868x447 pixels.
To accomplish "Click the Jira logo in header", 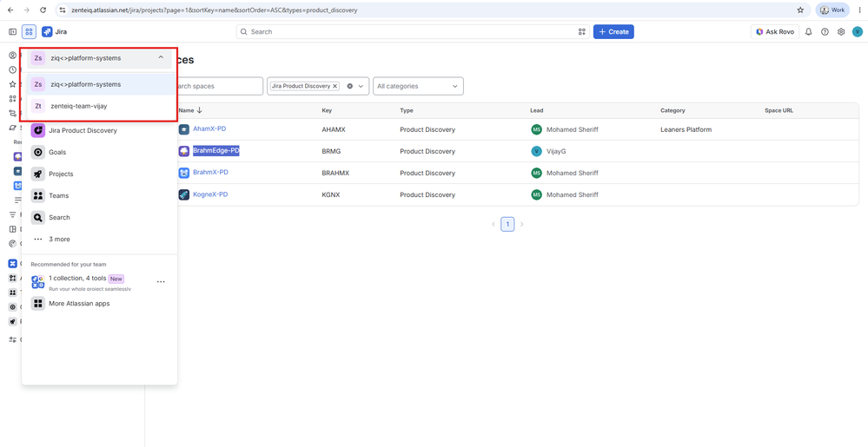I will coord(54,31).
